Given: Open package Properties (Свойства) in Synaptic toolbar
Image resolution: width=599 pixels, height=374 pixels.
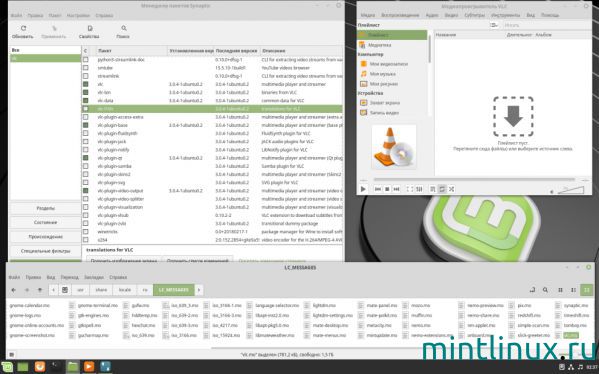Looking at the screenshot, I should tap(90, 28).
